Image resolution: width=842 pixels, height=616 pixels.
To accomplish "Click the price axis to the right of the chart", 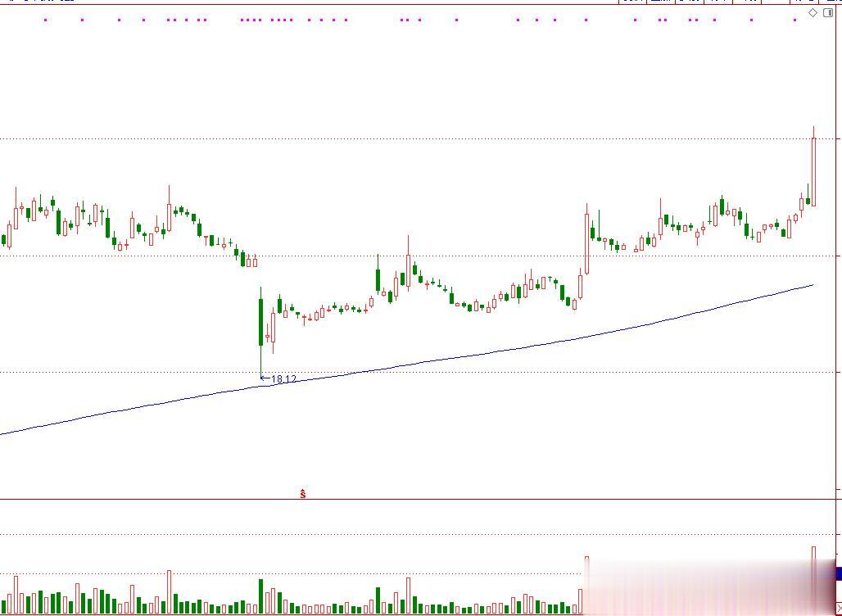I will coord(840,252).
